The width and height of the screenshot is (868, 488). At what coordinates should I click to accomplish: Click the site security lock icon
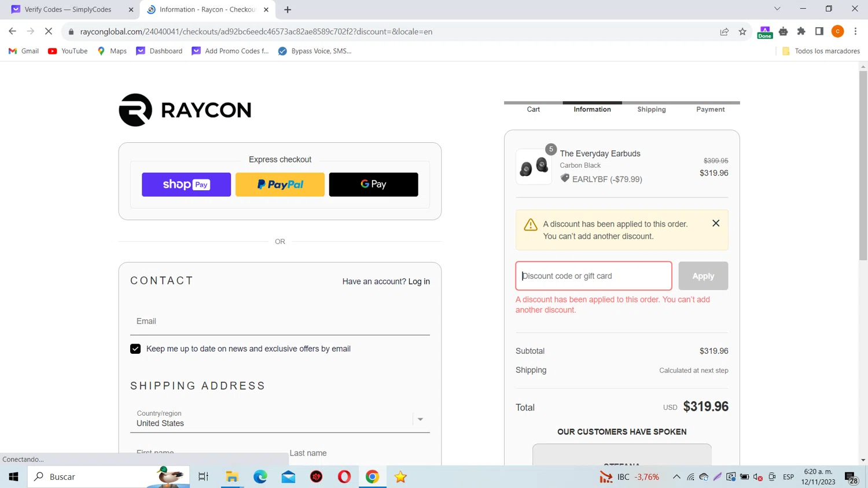tap(71, 32)
